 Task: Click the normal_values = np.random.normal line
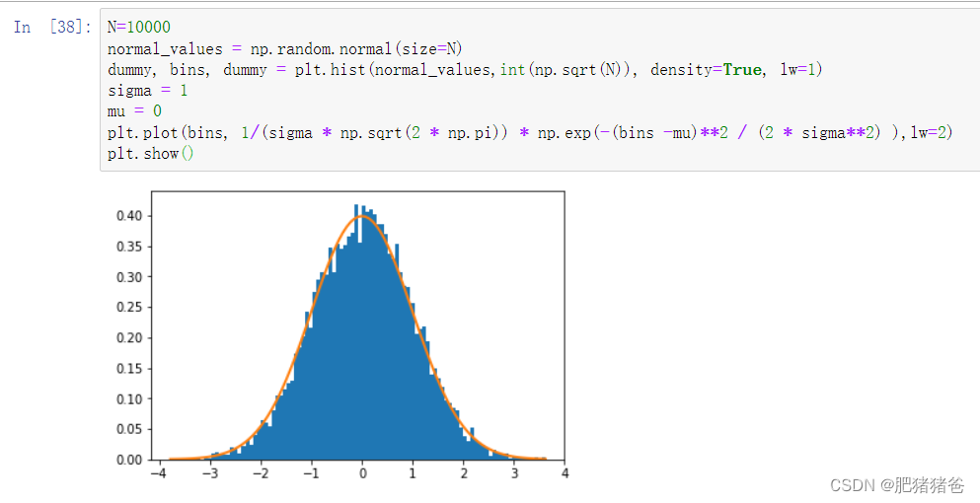284,48
